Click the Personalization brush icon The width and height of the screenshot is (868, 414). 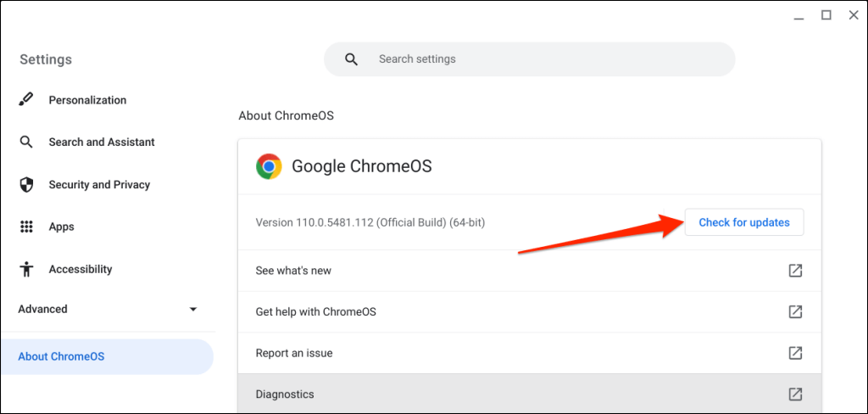pos(26,100)
